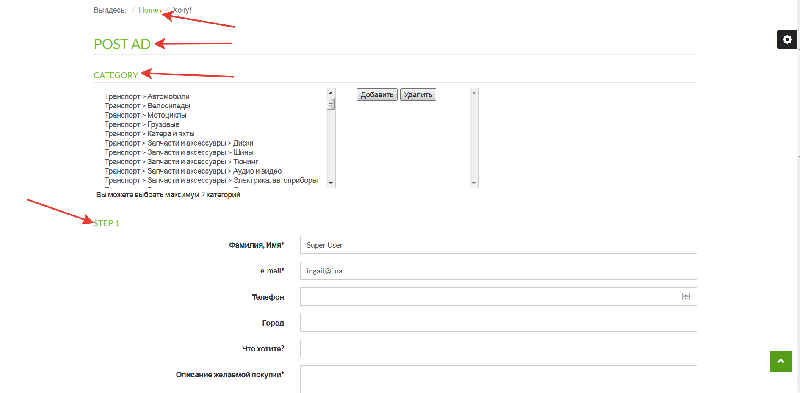Select Транспорт > Грузовые category
Screen dimensions: 800x393
pos(142,124)
